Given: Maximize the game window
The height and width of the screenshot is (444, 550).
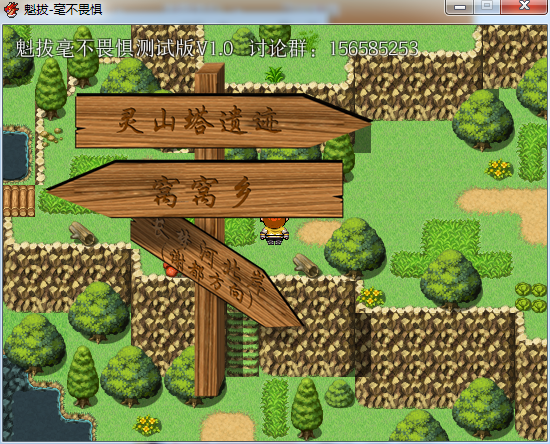Looking at the screenshot, I should 487,7.
